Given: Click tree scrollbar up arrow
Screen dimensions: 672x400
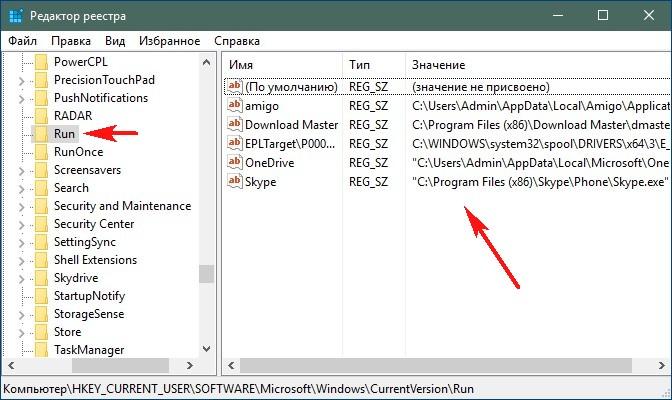Looking at the screenshot, I should [x=206, y=63].
